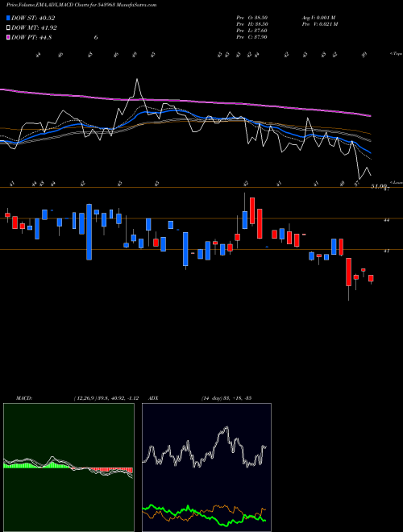Click the 41 price axis label

386,251
